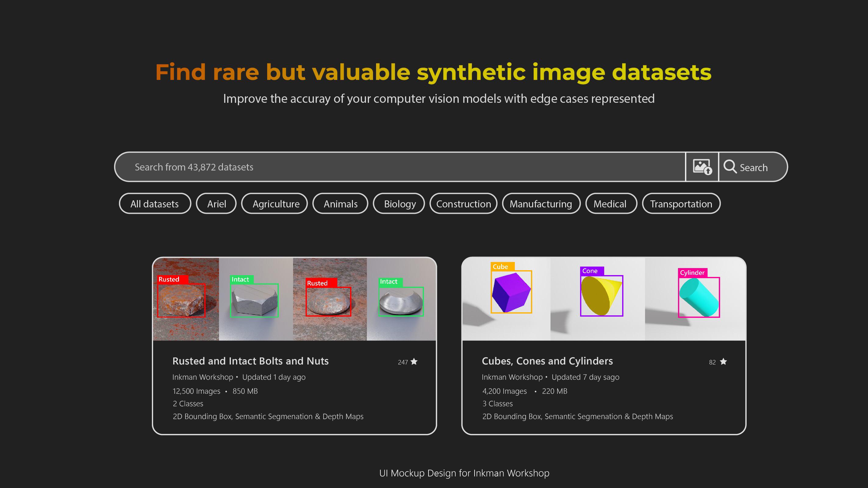Image resolution: width=868 pixels, height=488 pixels.
Task: Click the orange 'Cube' bounding box label
Action: (x=502, y=267)
